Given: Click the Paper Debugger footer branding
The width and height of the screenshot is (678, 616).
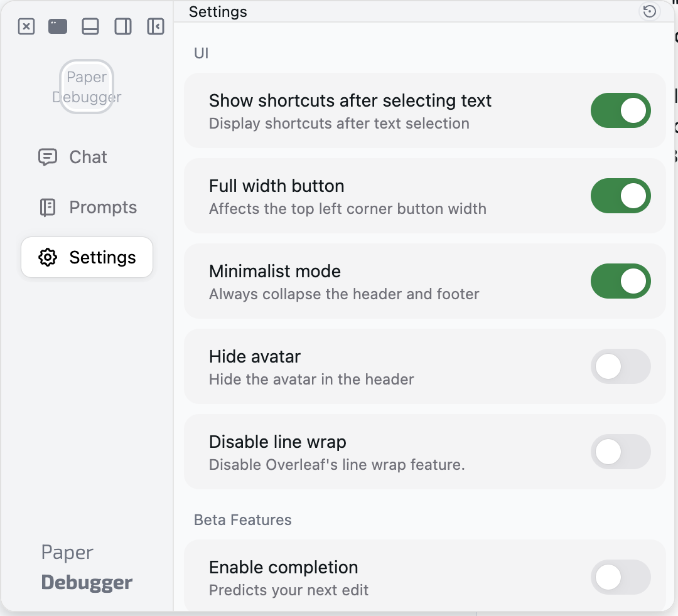Looking at the screenshot, I should pyautogui.click(x=87, y=568).
